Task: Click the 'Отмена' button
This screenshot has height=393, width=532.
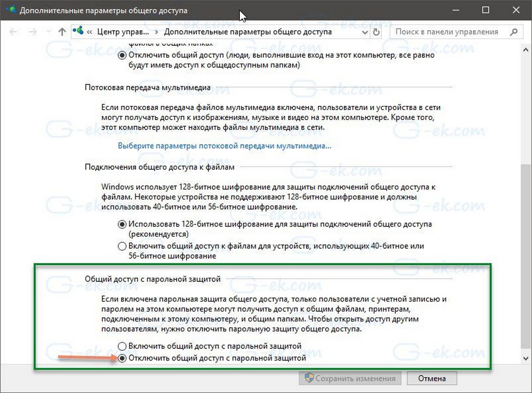Action: click(x=431, y=378)
